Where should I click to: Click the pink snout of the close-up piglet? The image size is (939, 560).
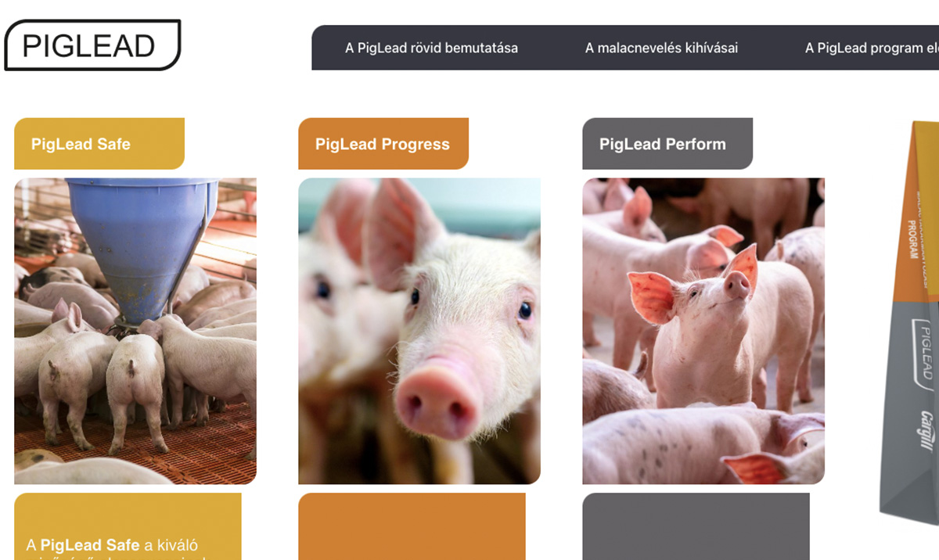pyautogui.click(x=436, y=397)
